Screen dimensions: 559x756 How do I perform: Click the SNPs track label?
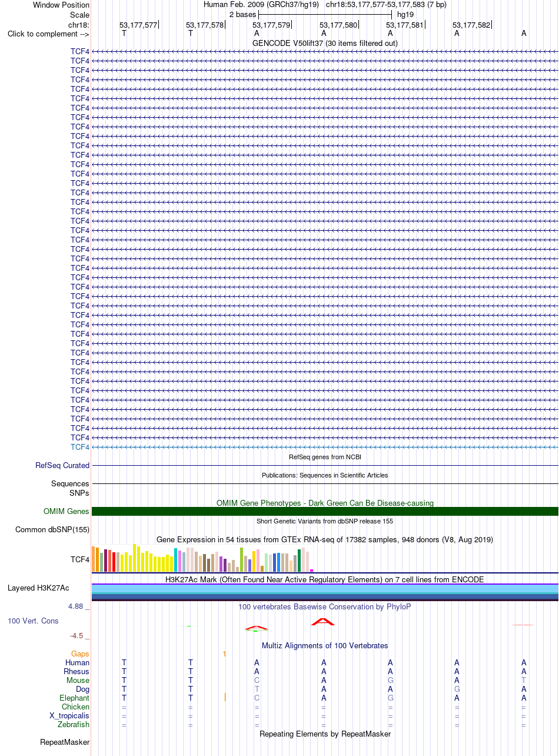point(79,492)
